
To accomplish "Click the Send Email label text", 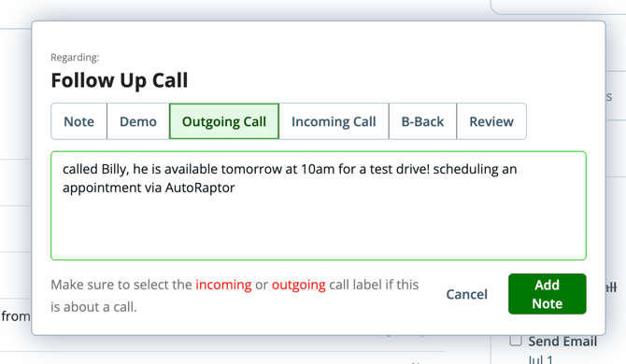I will (x=562, y=342).
